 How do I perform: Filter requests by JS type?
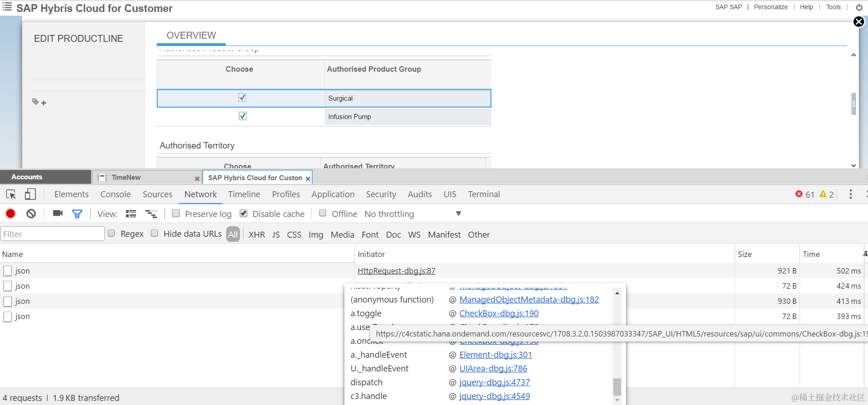point(276,234)
